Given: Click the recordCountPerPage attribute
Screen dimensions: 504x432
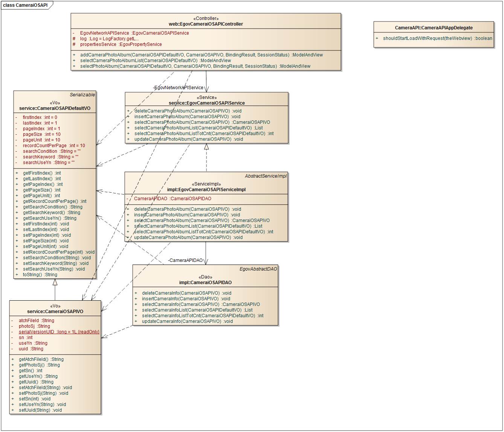Looking at the screenshot, I should (53, 146).
